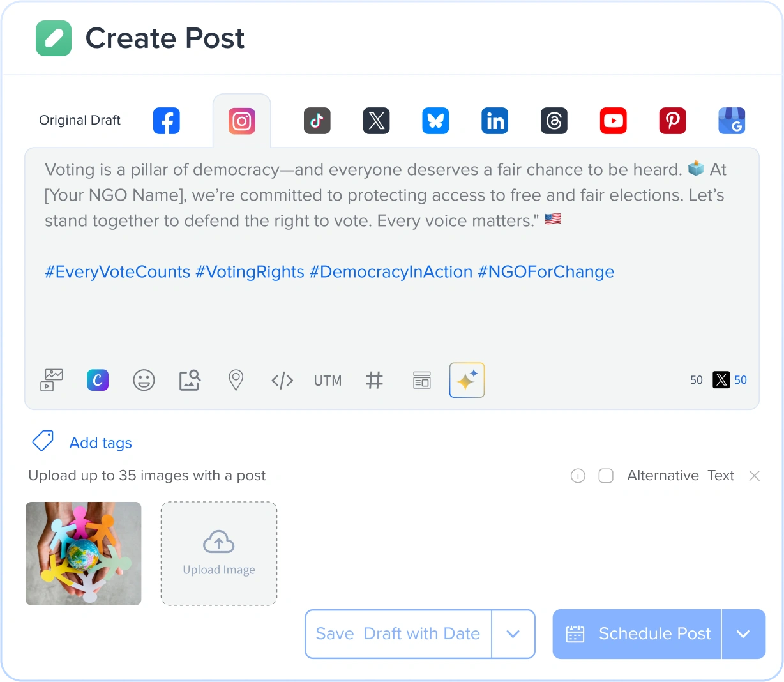Expand the Save Draft options dropdown
The width and height of the screenshot is (784, 682).
(513, 634)
